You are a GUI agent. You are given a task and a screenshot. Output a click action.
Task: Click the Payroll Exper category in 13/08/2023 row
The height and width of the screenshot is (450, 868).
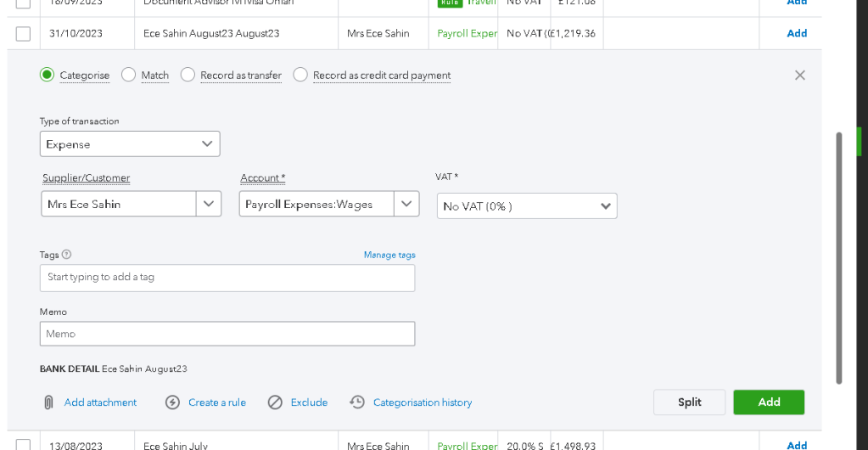(468, 446)
